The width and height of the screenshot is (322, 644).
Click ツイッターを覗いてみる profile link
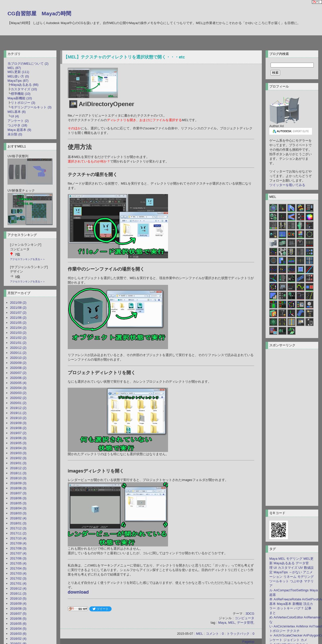(287, 185)
